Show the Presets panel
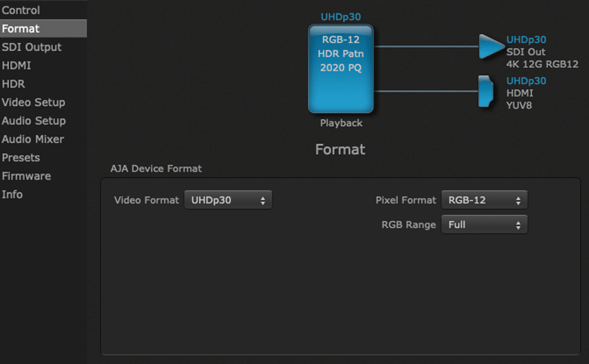Image resolution: width=589 pixels, height=364 pixels. 21,158
